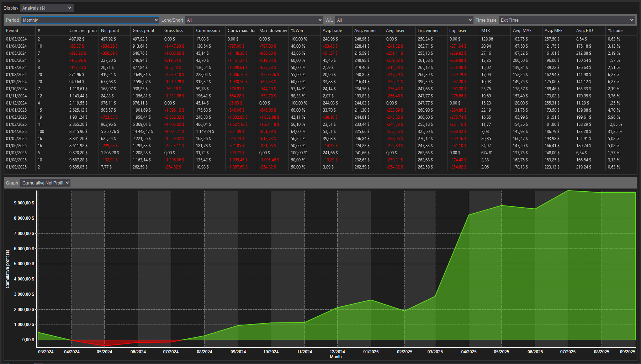Click the 12/2024 month label on chart
Viewport: 641px width, 364px height.
337,352
